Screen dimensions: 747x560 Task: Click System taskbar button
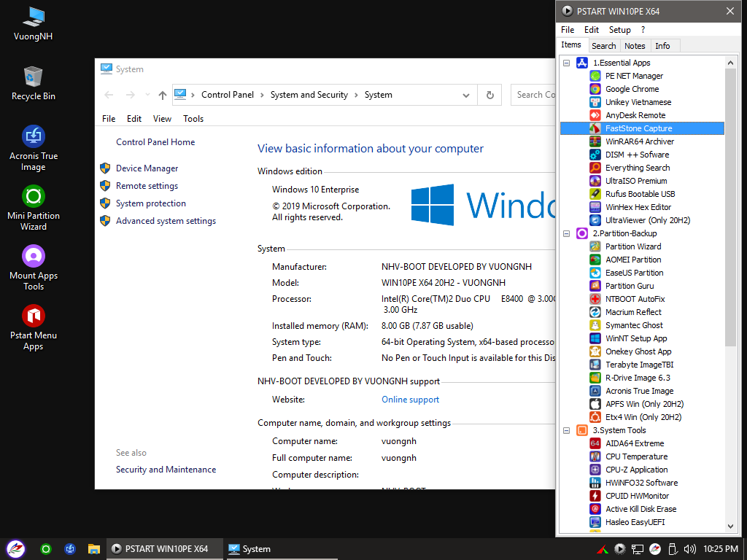point(281,549)
